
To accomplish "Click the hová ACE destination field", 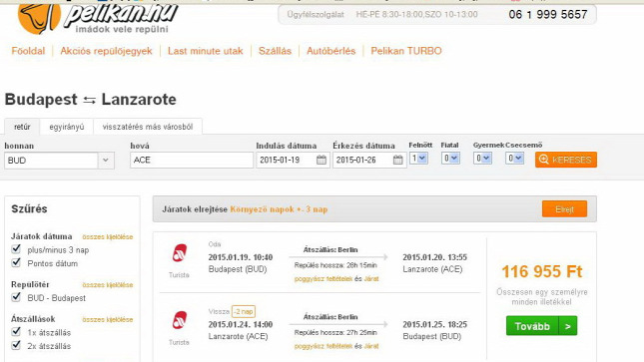I will (192, 161).
